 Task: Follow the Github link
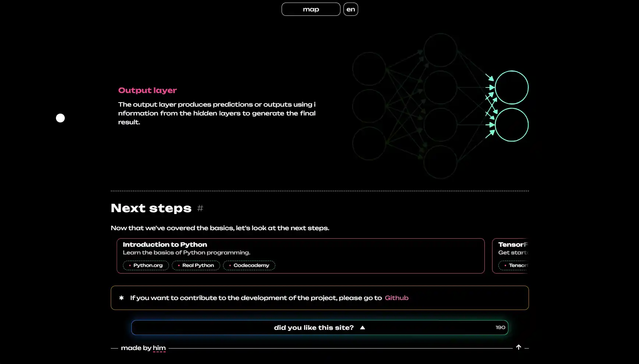396,298
